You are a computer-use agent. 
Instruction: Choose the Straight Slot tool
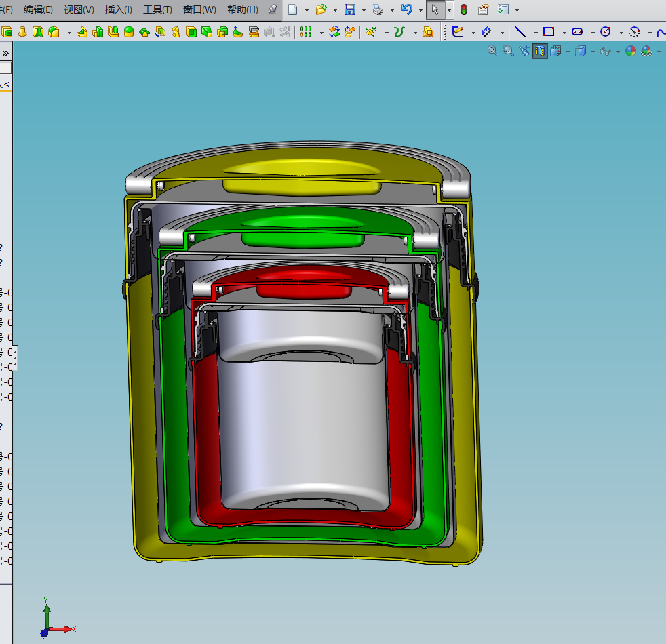[577, 32]
